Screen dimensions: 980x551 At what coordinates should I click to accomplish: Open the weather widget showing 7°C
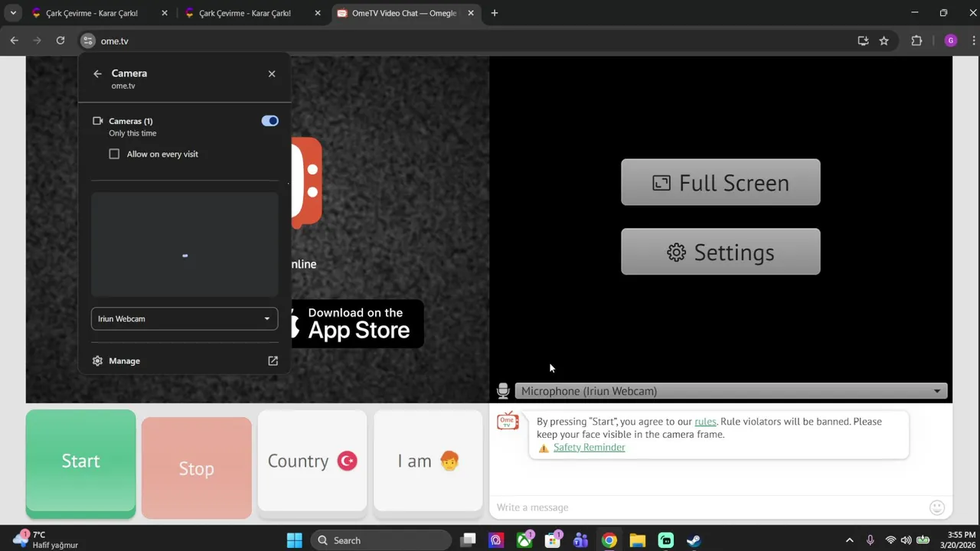46,540
